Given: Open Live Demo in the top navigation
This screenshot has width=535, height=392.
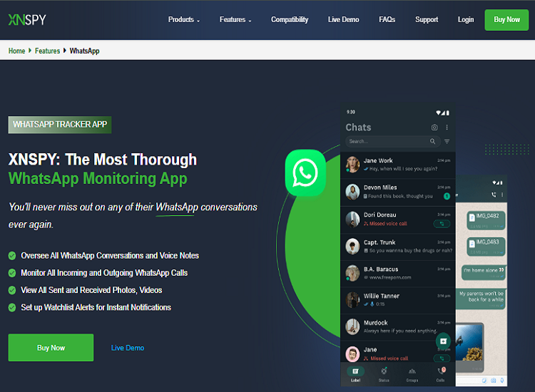Looking at the screenshot, I should coord(343,20).
